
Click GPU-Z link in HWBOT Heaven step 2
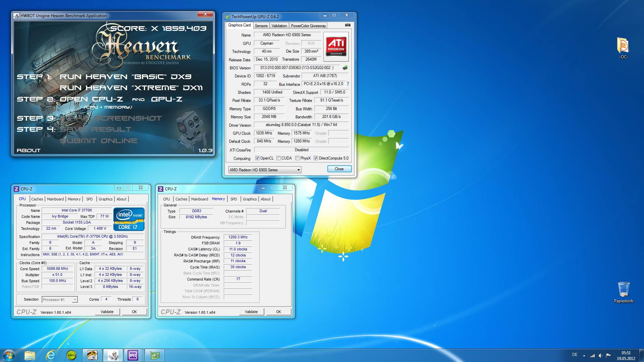click(x=167, y=99)
